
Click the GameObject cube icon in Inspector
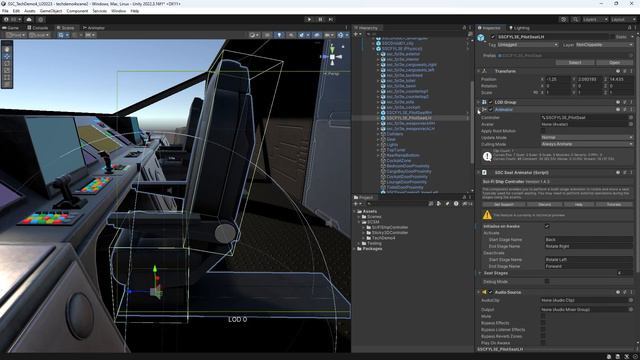tap(481, 37)
